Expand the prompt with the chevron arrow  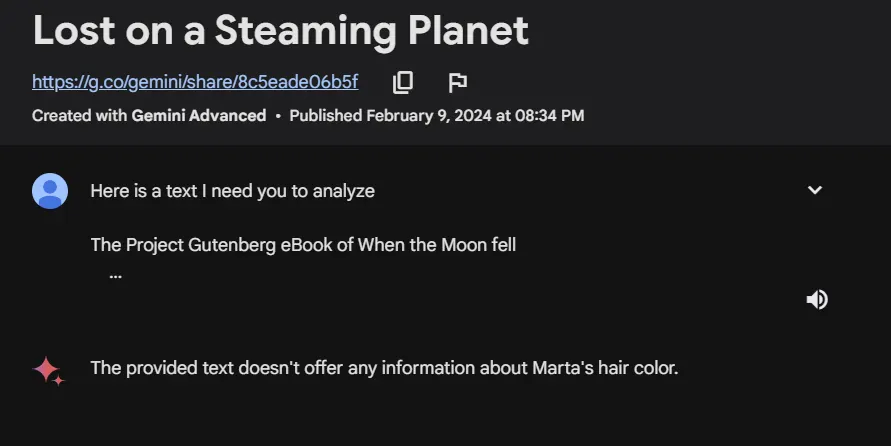(x=815, y=190)
